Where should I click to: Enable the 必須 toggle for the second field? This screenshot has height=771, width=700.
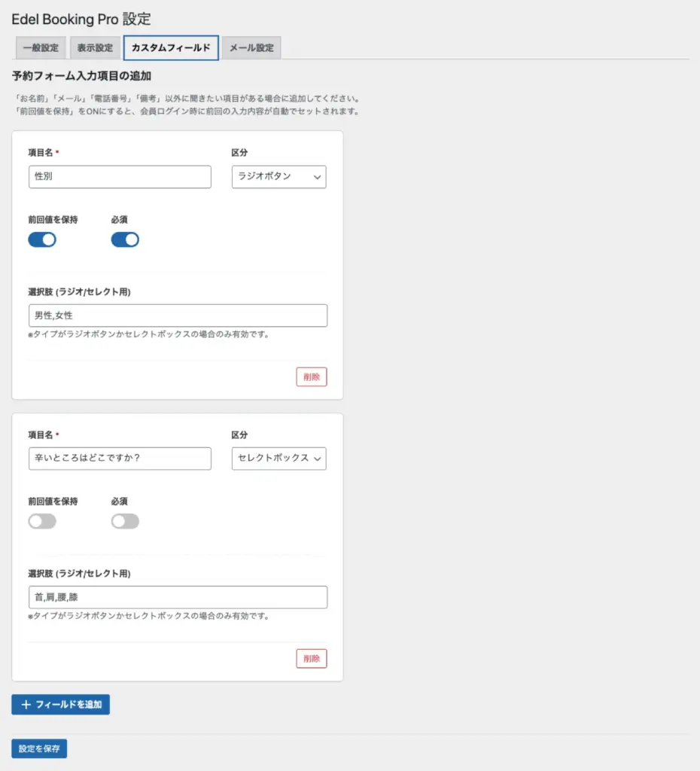(125, 521)
